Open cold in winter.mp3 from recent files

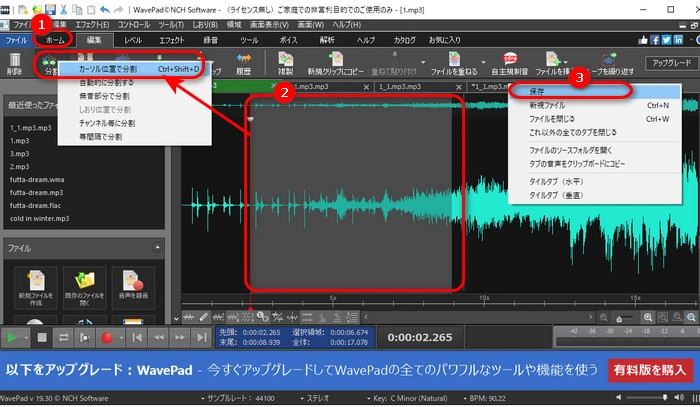tap(40, 218)
